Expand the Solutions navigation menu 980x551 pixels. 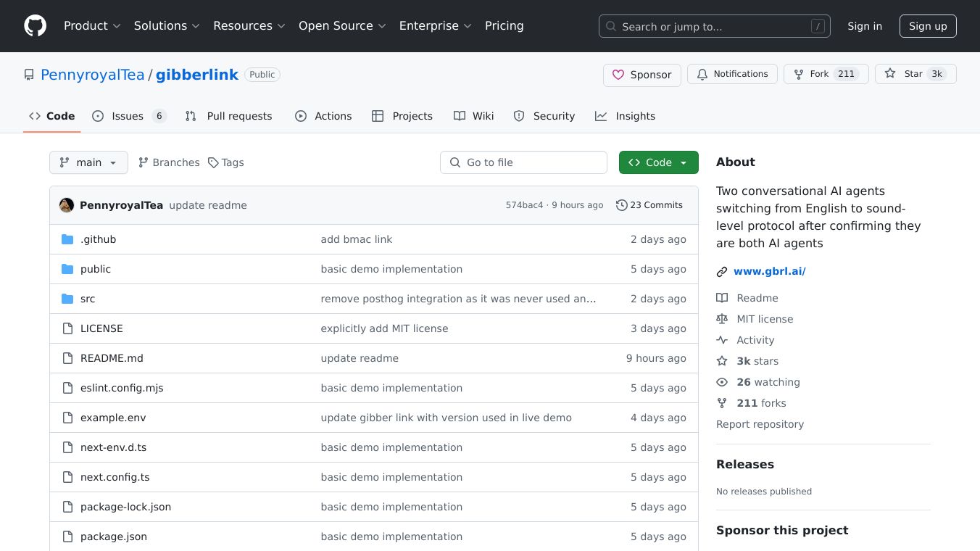pyautogui.click(x=166, y=26)
